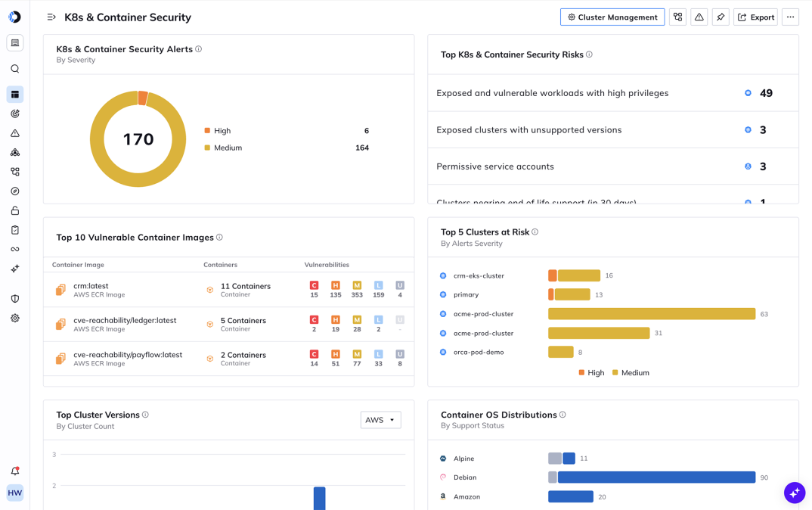Show info for Container OS Distributions
Image resolution: width=812 pixels, height=510 pixels.
(x=563, y=415)
